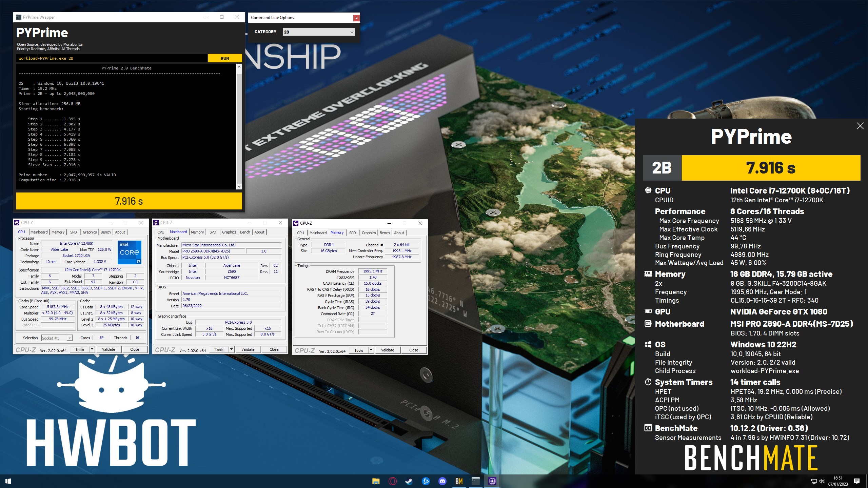Open Battle.net from the taskbar
868x488 pixels.
[426, 481]
